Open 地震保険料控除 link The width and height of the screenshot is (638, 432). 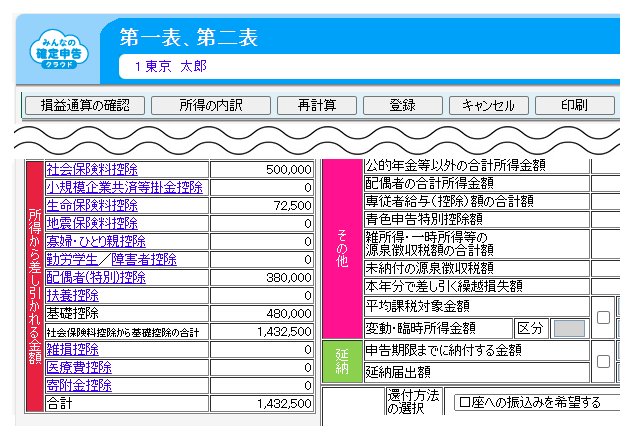point(92,223)
